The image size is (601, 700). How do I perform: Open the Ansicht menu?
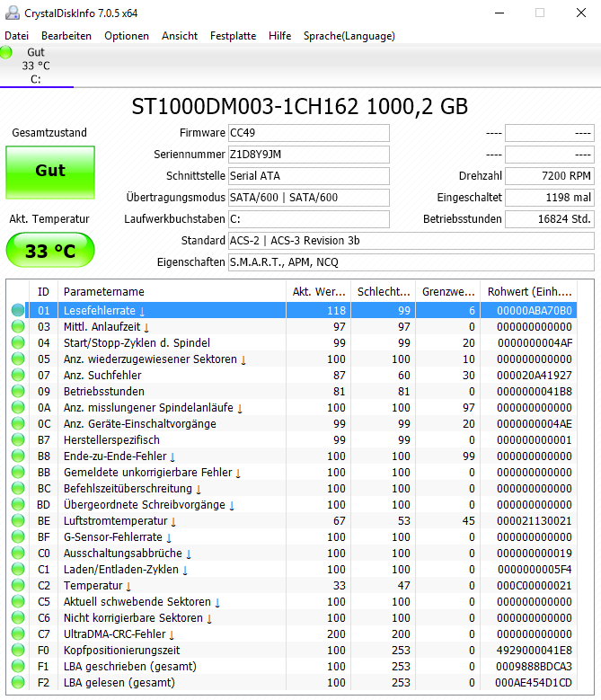pyautogui.click(x=180, y=36)
